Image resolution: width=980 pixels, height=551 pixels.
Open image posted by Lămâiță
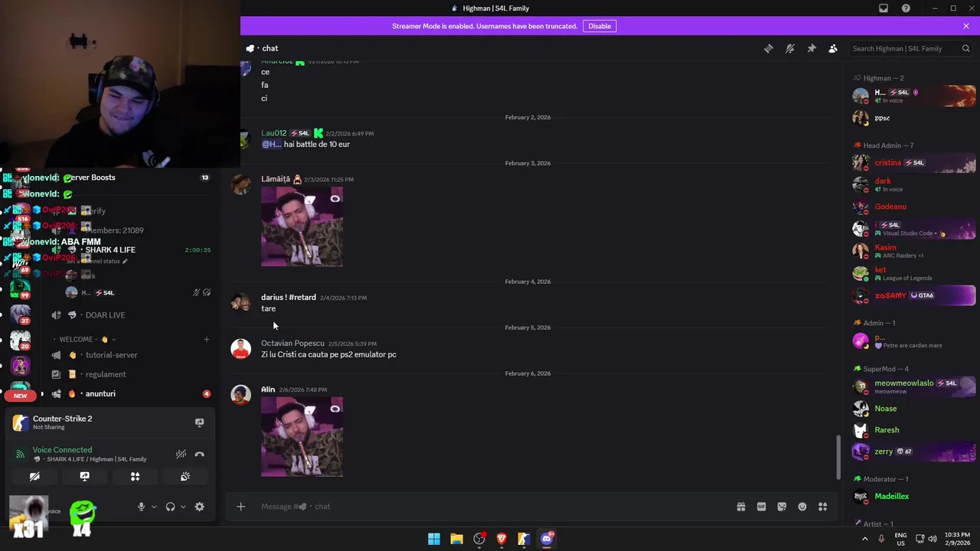[302, 227]
